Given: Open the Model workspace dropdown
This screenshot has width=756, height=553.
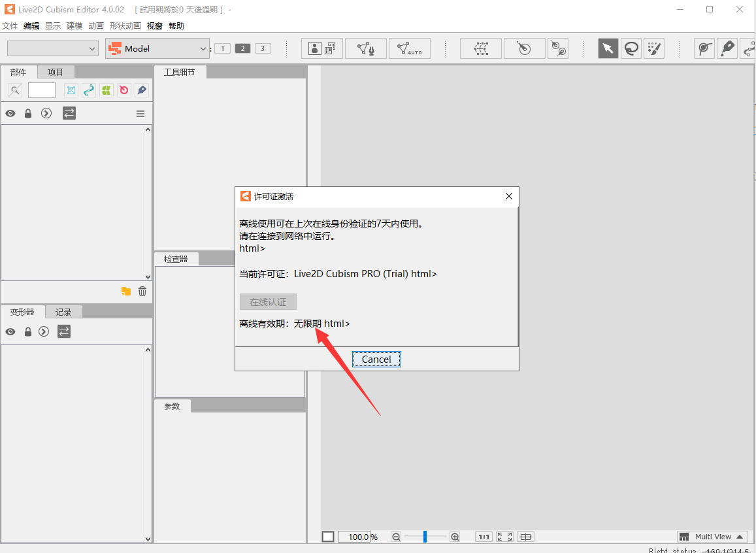Looking at the screenshot, I should 157,48.
